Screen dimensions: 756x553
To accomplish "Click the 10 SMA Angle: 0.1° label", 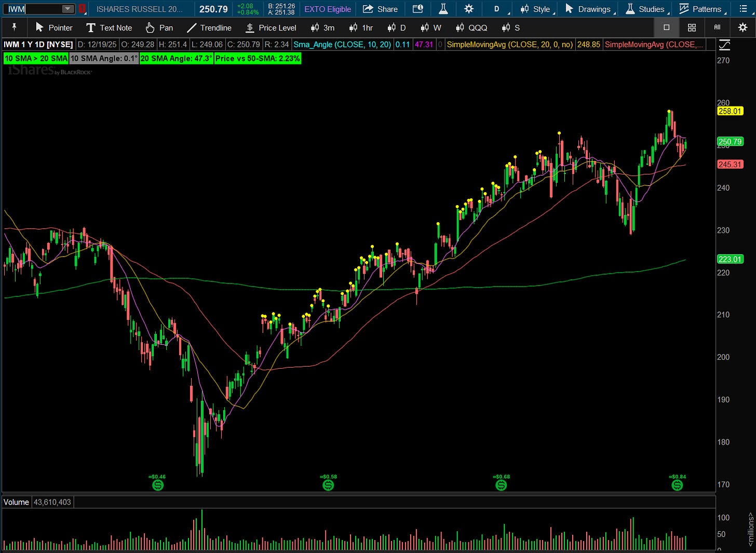I will tap(104, 58).
